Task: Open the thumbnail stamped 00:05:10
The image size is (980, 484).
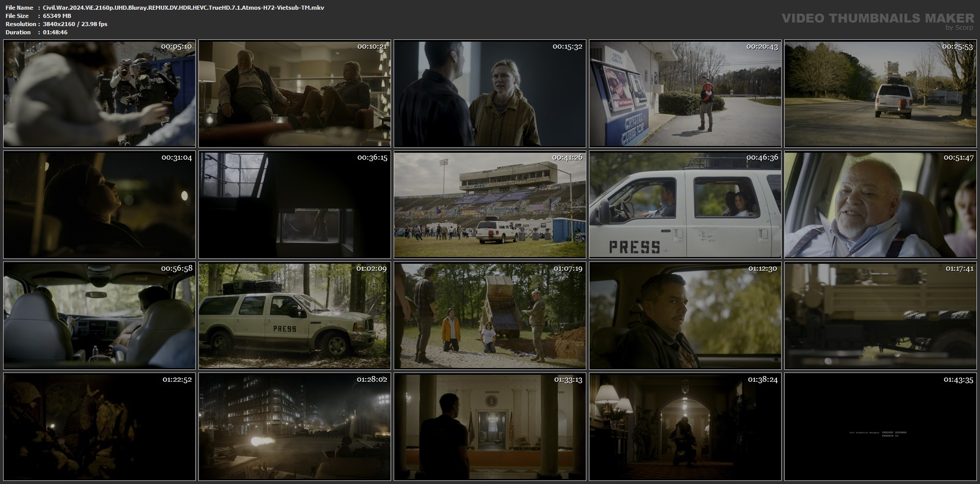Action: click(99, 94)
